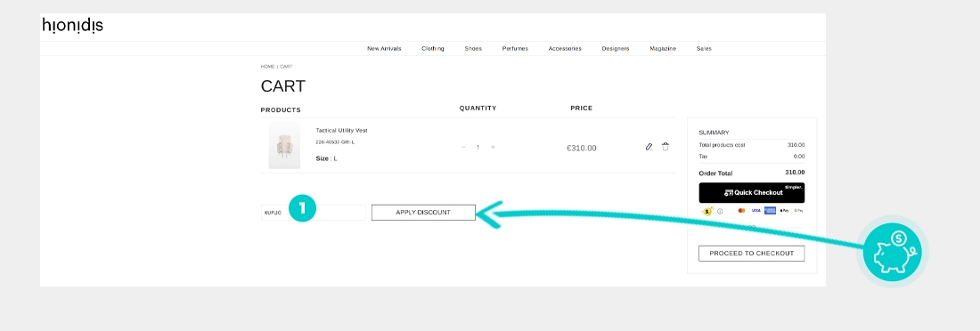The width and height of the screenshot is (980, 331).
Task: Open the Designers menu
Action: [616, 49]
